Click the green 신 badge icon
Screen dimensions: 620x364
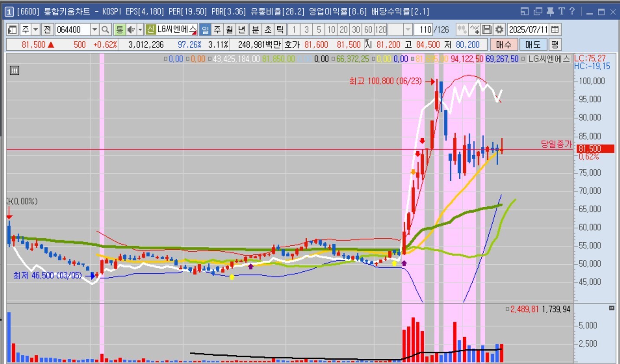[150, 29]
